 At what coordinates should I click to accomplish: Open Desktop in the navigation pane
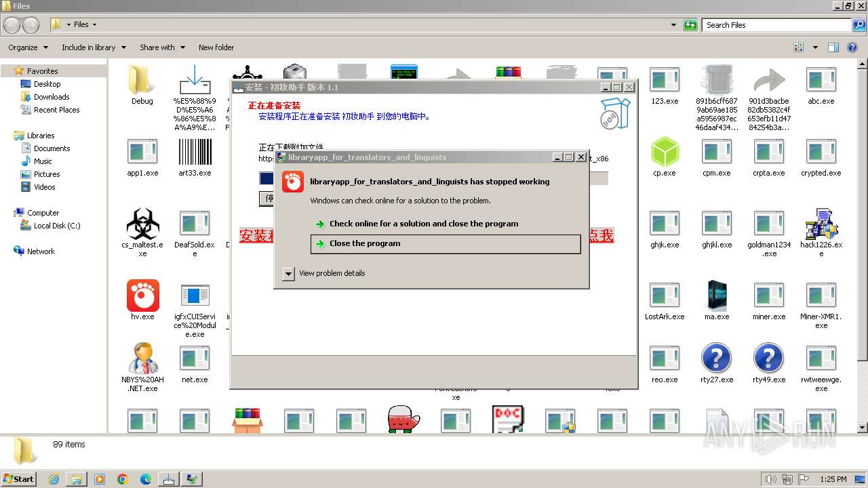point(47,84)
